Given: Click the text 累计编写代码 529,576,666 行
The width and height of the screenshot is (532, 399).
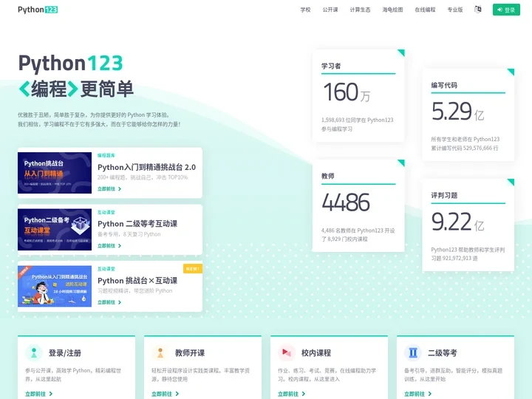Looking at the screenshot, I should tap(465, 149).
